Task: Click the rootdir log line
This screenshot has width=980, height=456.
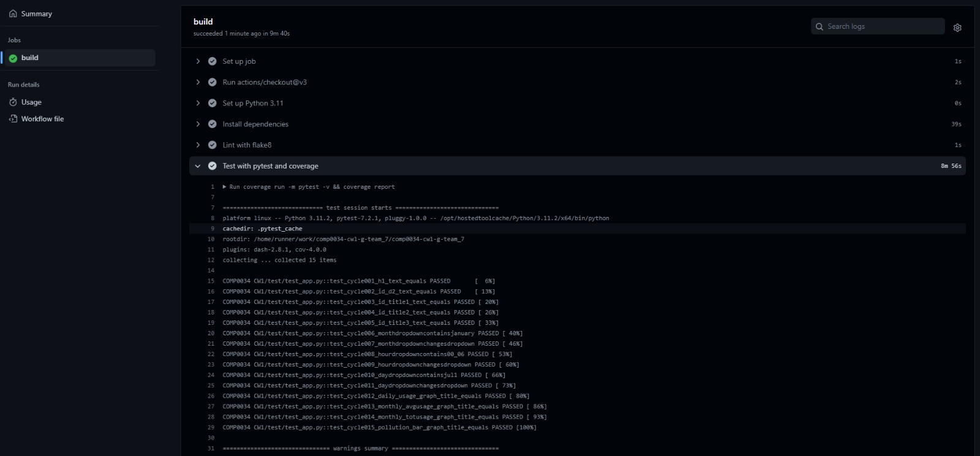Action: (344, 239)
